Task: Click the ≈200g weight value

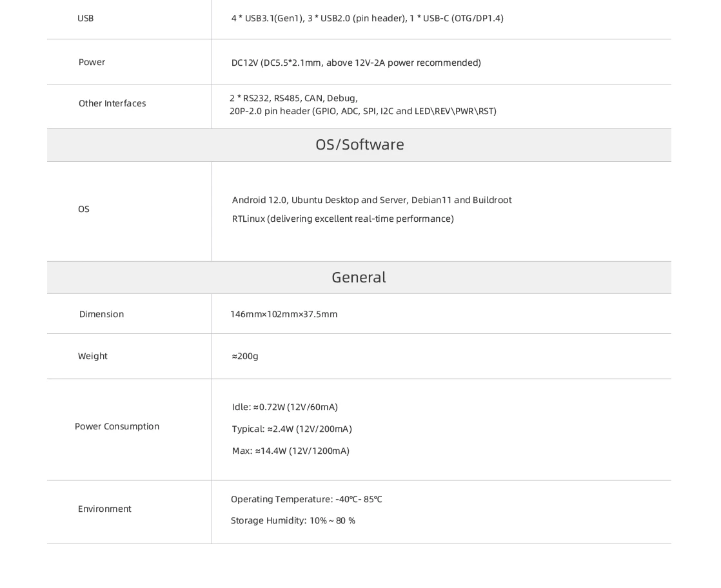Action: [x=245, y=356]
